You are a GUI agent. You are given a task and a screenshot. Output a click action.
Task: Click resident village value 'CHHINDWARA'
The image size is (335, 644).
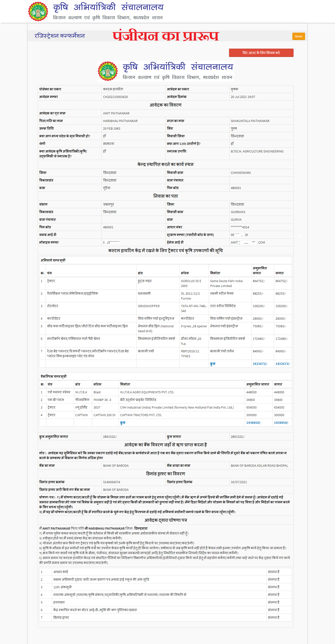point(241,173)
